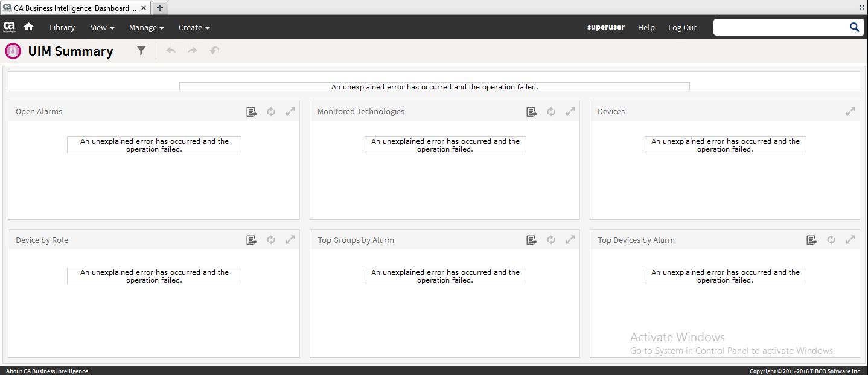Open About CA Business Intelligence link

[x=47, y=371]
